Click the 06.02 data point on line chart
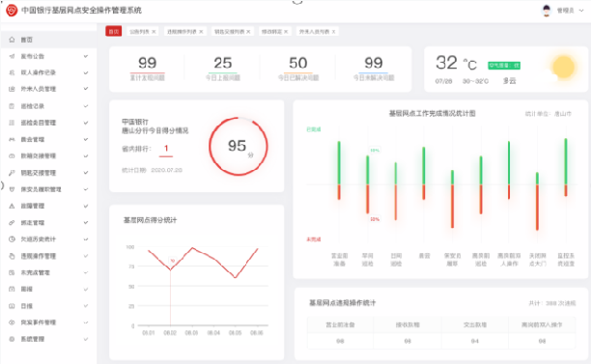The image size is (591, 364). [x=171, y=269]
